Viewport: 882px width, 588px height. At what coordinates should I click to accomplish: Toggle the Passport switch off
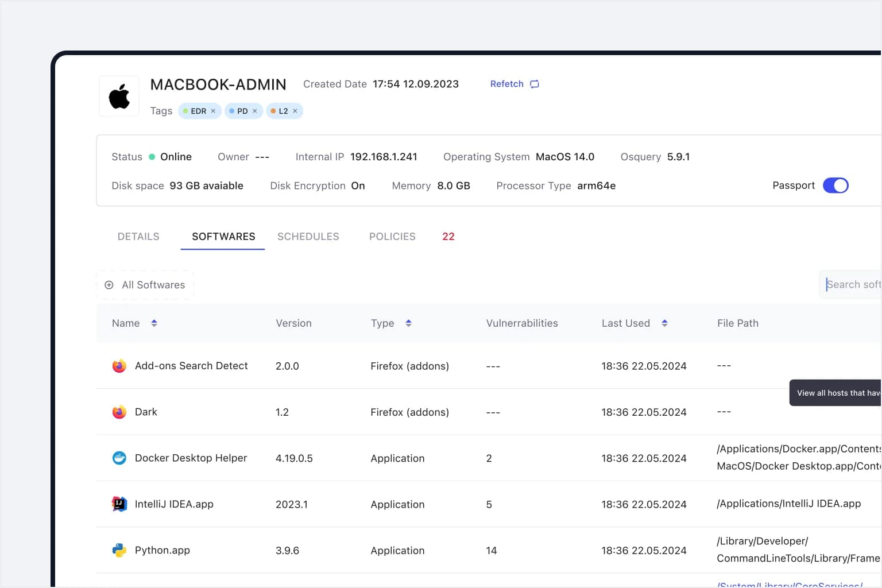tap(835, 185)
